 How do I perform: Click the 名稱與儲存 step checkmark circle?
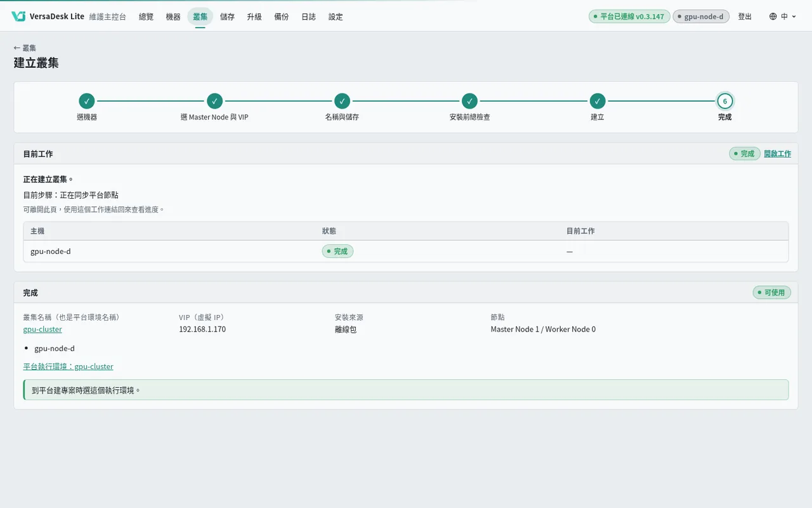342,101
